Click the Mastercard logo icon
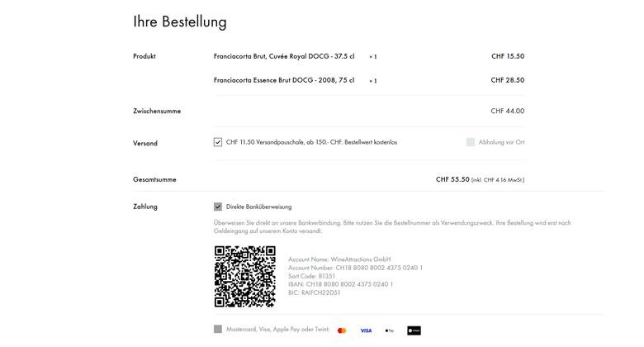 [x=342, y=330]
